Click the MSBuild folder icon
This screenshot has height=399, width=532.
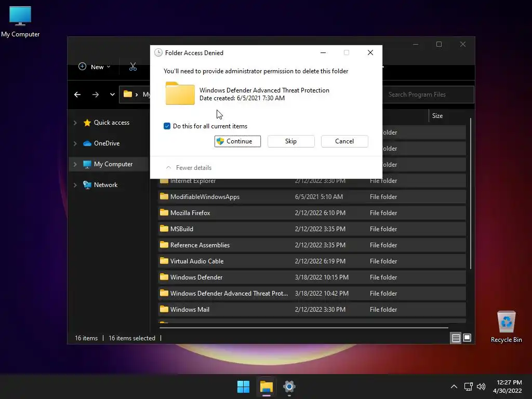[x=164, y=229]
